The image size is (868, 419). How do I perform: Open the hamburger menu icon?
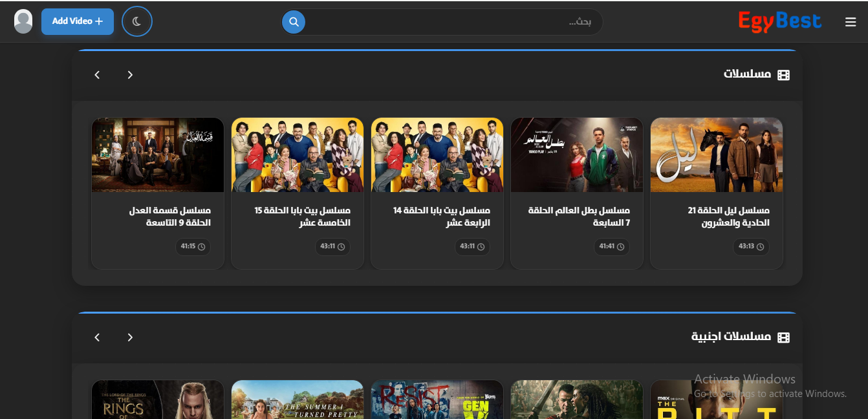pos(851,22)
